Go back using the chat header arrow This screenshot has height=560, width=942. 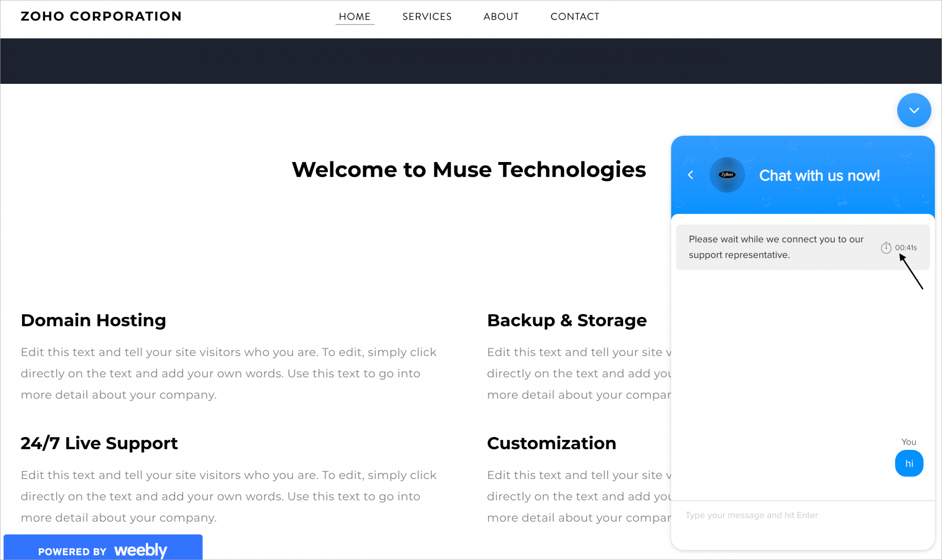pos(690,175)
